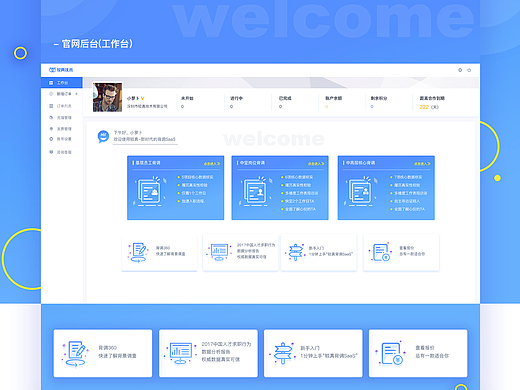Click the signpost icon in dashboard 新手入门 card
The image size is (520, 390).
pyautogui.click(x=296, y=252)
